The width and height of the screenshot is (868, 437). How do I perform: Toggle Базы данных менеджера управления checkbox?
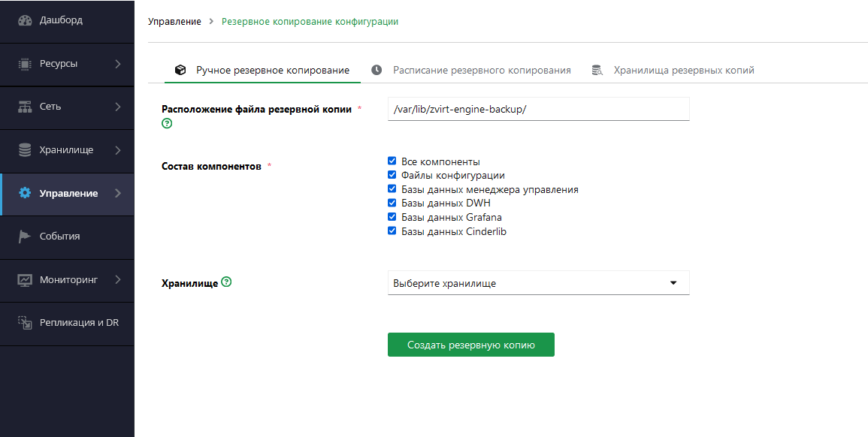pyautogui.click(x=392, y=188)
